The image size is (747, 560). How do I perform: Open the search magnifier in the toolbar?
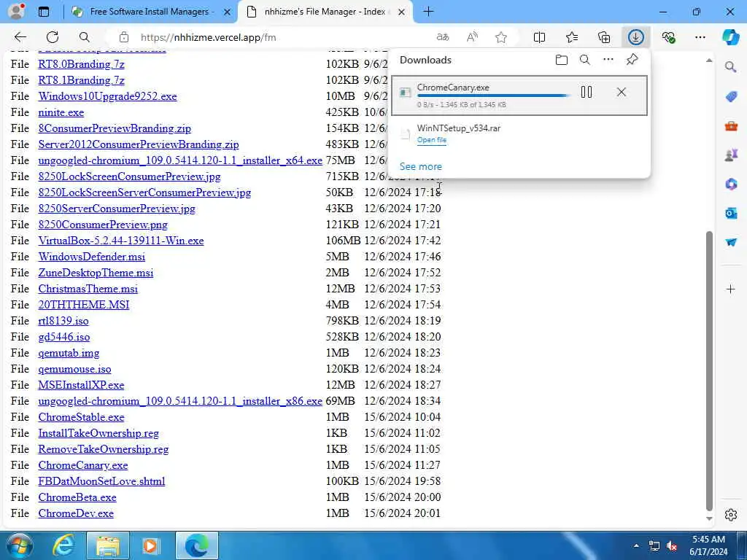(85, 37)
